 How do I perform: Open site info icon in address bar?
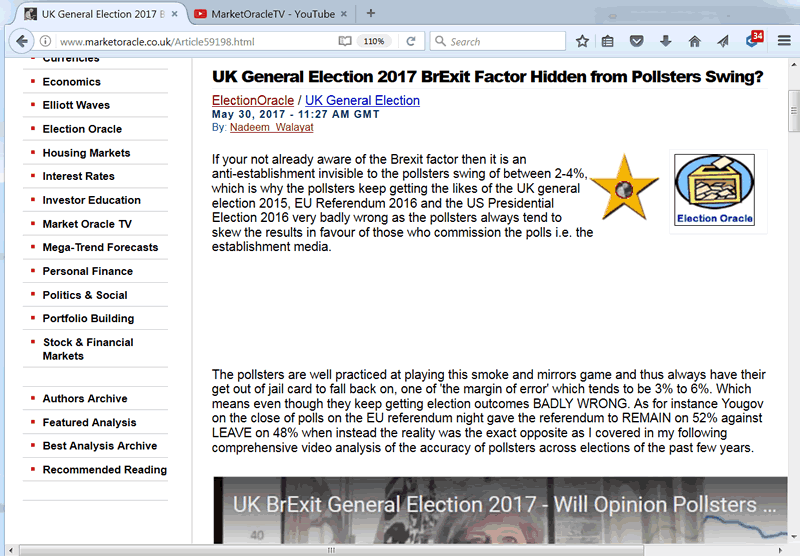tap(45, 41)
